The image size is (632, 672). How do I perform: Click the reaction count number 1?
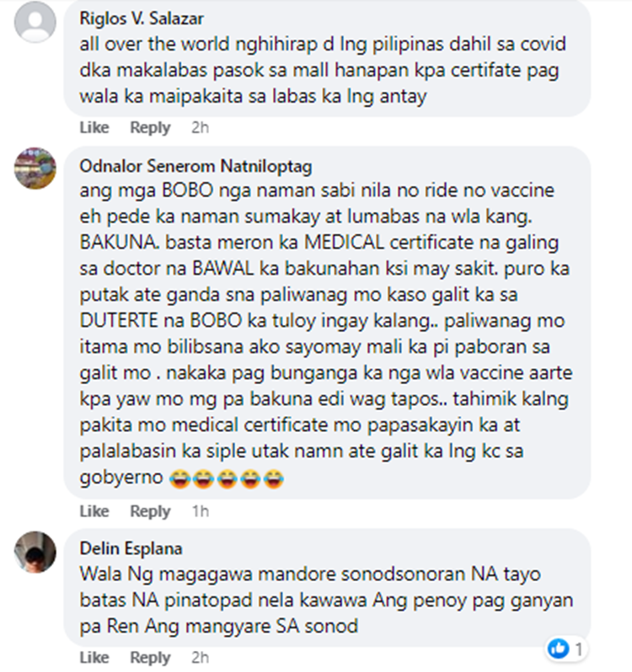pyautogui.click(x=578, y=649)
